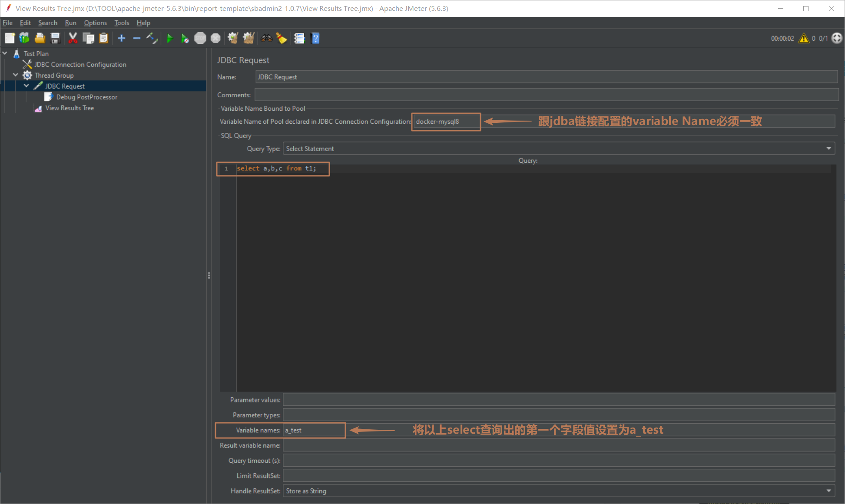Viewport: 845px width, 504px height.
Task: Open the Tools menu
Action: click(x=122, y=23)
